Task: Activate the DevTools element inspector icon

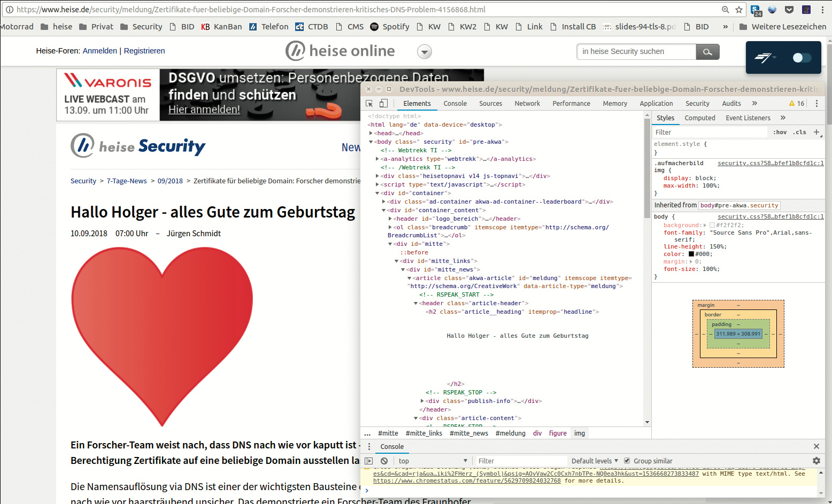Action: click(x=369, y=104)
